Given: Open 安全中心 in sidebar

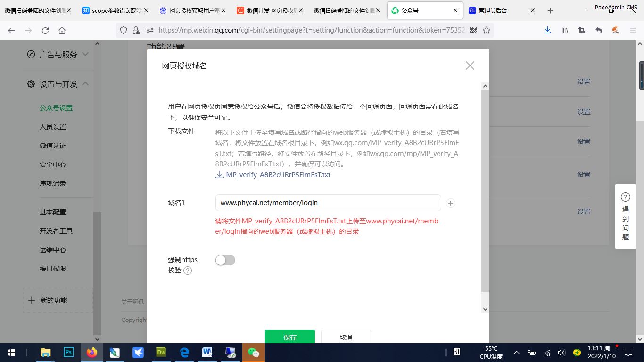Looking at the screenshot, I should [x=53, y=165].
